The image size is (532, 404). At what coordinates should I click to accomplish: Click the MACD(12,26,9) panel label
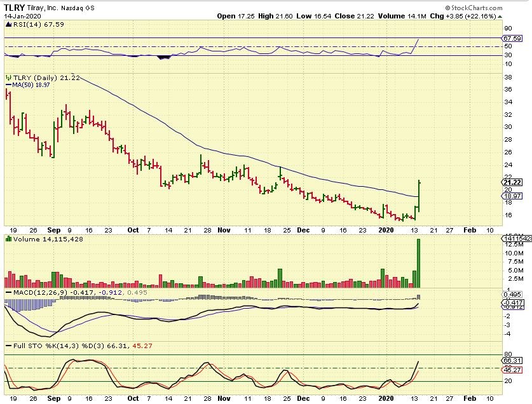[41, 292]
